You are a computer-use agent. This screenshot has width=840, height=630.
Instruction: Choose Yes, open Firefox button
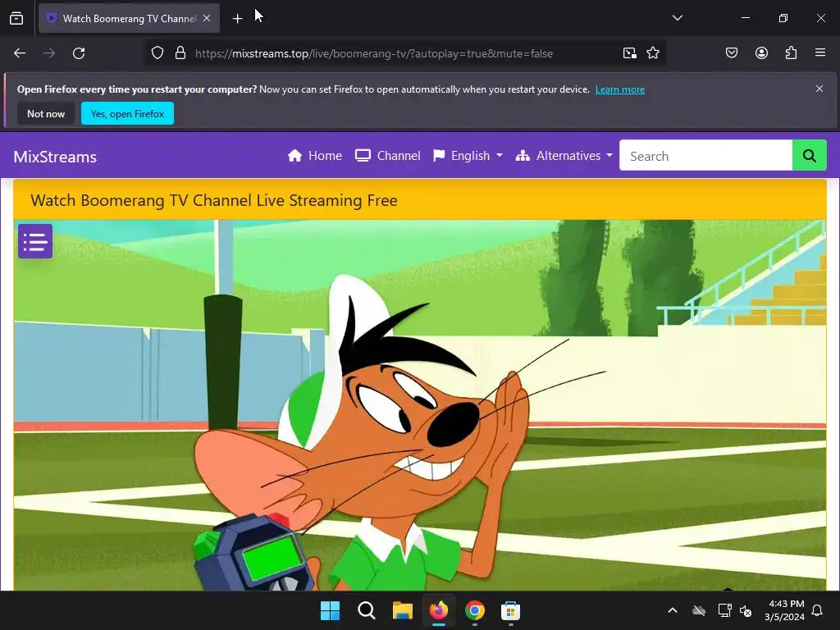click(127, 113)
